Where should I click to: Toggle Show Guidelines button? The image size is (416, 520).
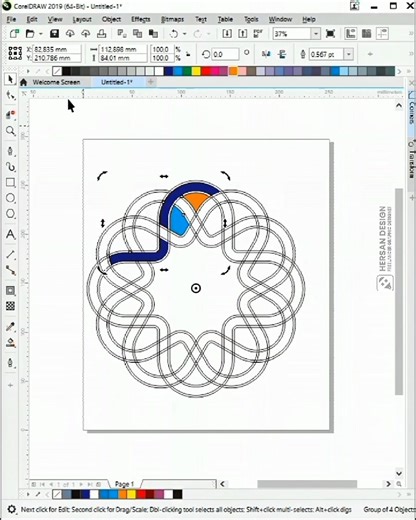tap(382, 34)
